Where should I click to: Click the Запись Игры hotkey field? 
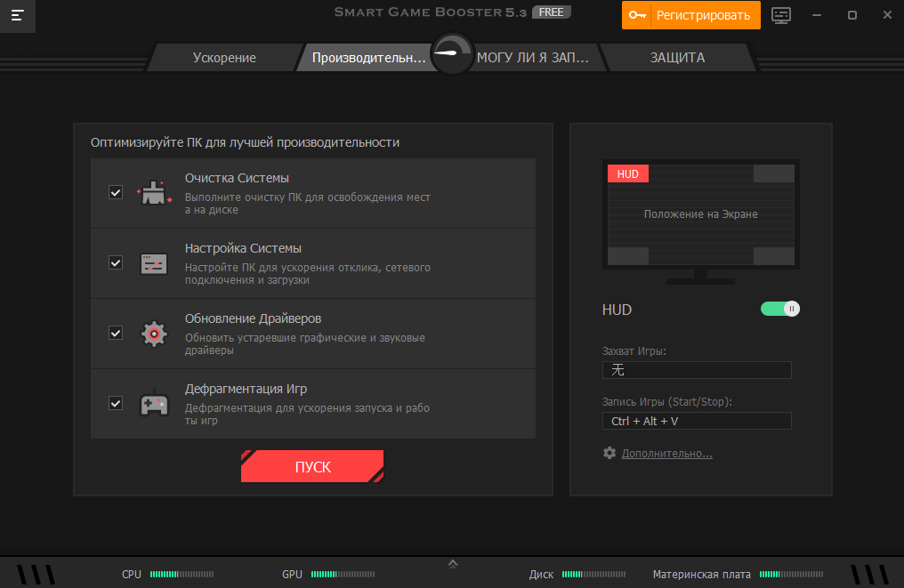coord(697,421)
